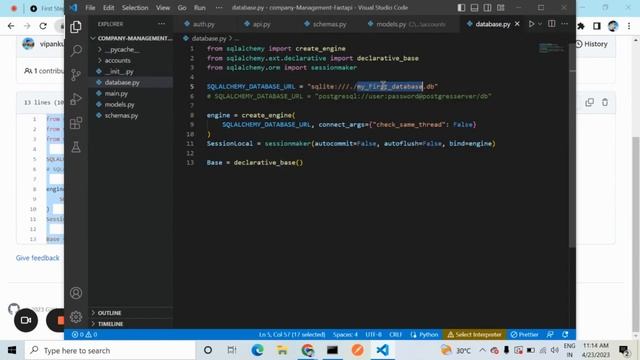This screenshot has width=640, height=360.
Task: Open the Explorer view in activity bar
Action: coord(76,27)
